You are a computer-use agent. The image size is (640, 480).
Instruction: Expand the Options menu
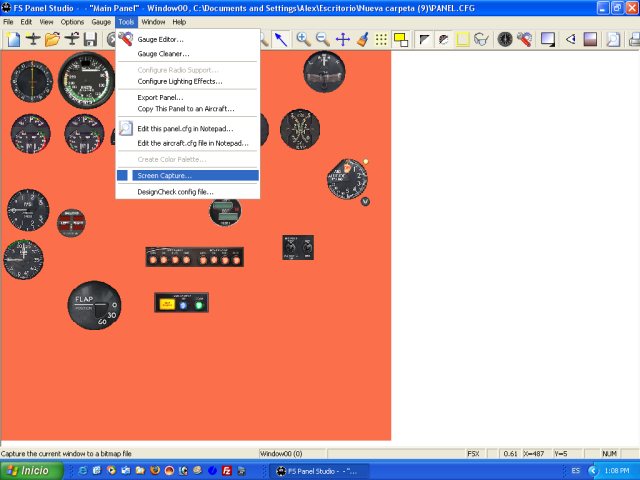72,21
